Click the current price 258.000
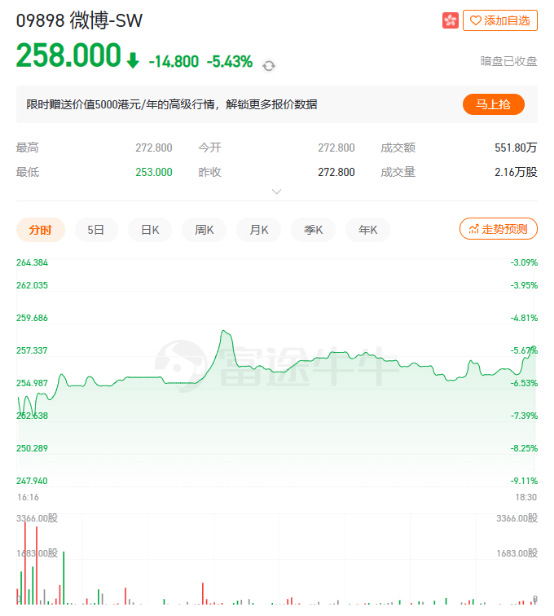 click(68, 55)
